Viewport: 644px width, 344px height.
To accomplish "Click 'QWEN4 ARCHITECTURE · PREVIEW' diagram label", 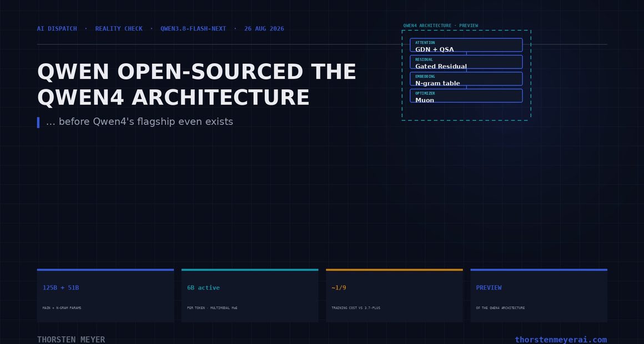I will [x=441, y=26].
